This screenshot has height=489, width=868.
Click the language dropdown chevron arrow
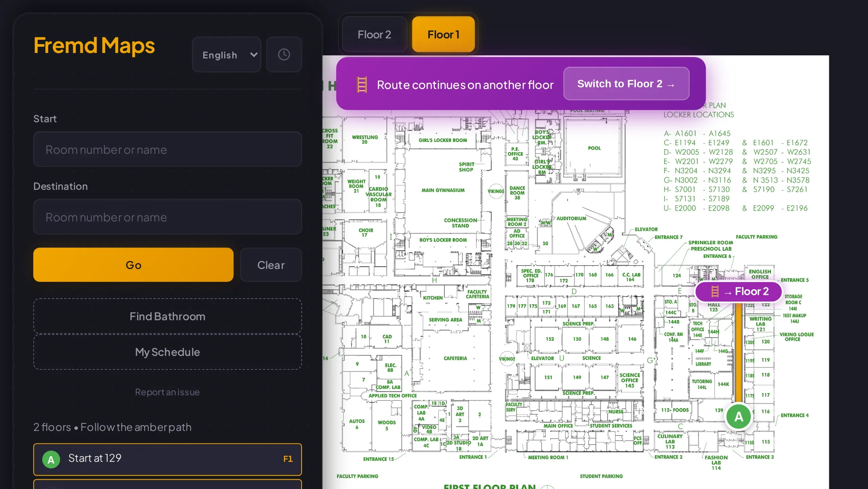point(254,55)
